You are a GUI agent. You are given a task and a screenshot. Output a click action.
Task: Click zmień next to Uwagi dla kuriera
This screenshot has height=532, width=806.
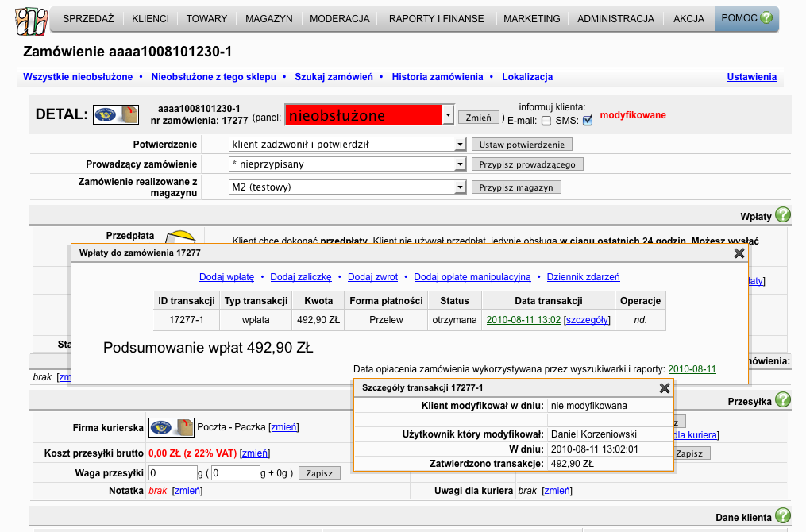(x=557, y=491)
